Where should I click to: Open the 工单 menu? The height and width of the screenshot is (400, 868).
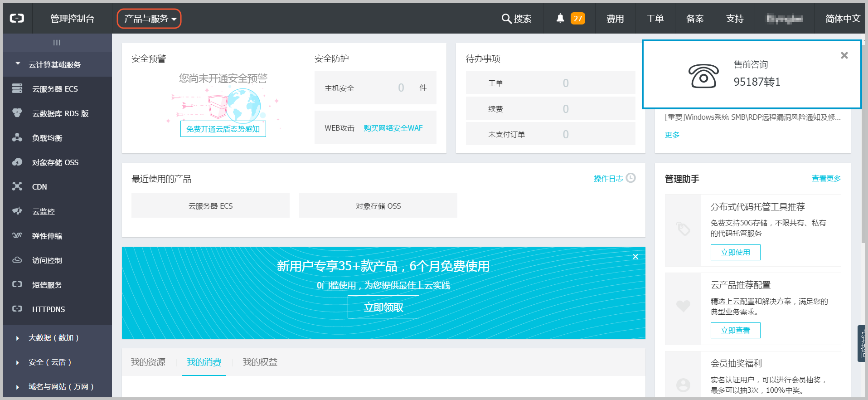click(x=655, y=19)
